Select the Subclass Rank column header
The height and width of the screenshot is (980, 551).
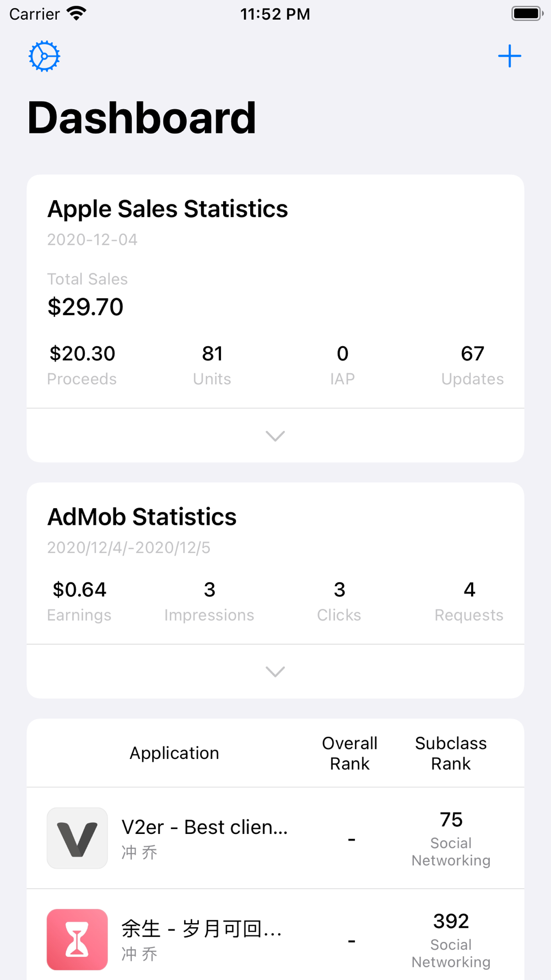[451, 753]
